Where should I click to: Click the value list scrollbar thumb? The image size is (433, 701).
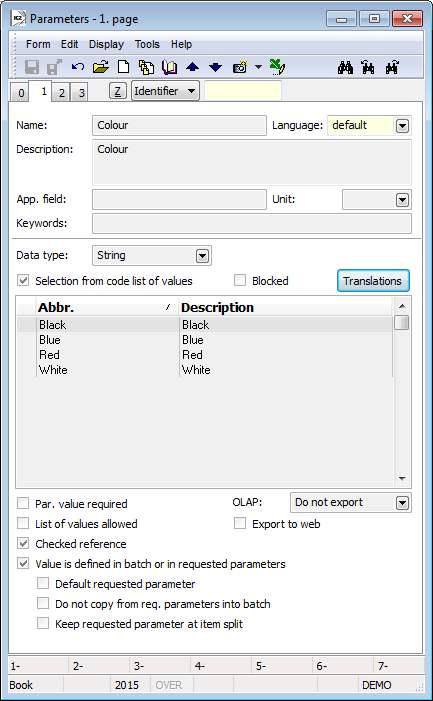(x=402, y=322)
